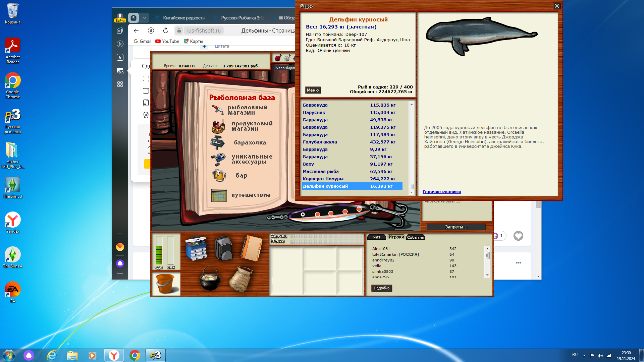Open the travel map icon

219,195
